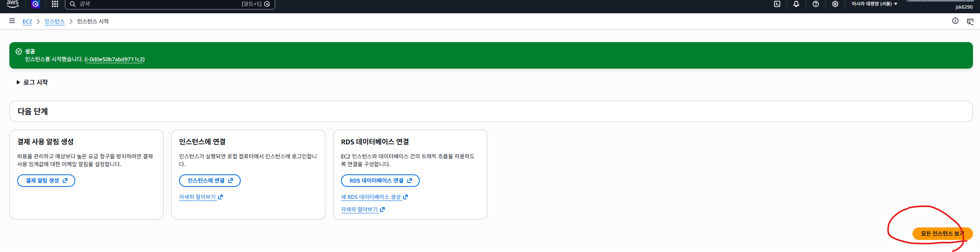Open the help question mark icon

(815, 4)
